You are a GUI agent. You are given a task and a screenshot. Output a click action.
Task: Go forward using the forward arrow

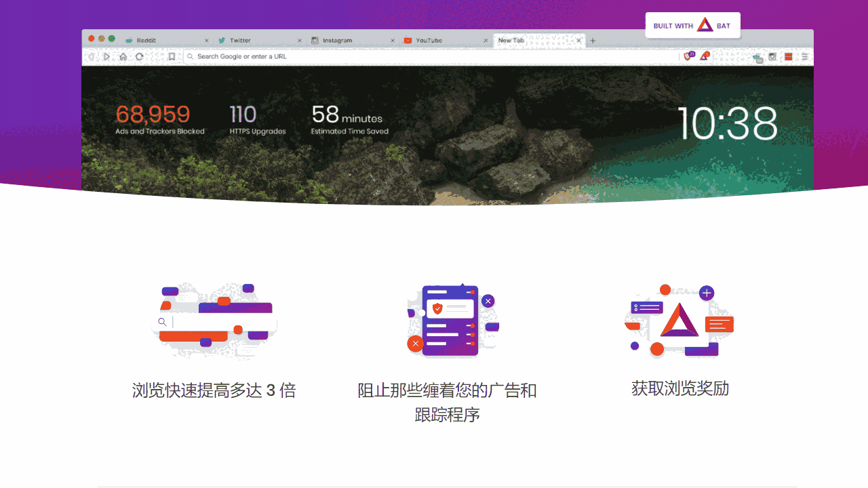(106, 56)
